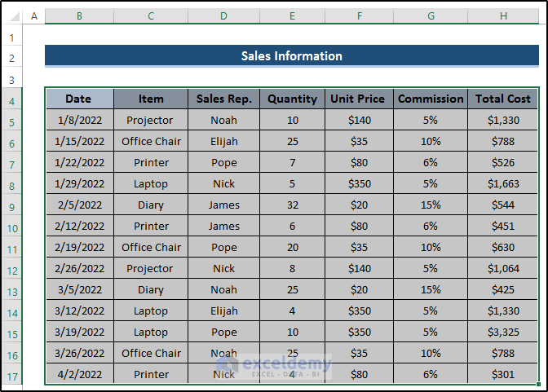Click the column H header
Image resolution: width=548 pixels, height=392 pixels.
503,16
